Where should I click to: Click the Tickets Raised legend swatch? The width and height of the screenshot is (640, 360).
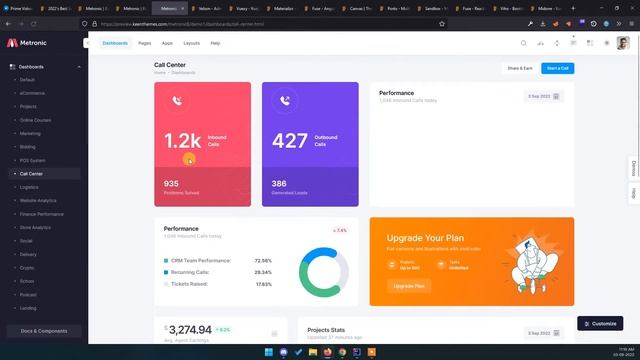coord(166,284)
